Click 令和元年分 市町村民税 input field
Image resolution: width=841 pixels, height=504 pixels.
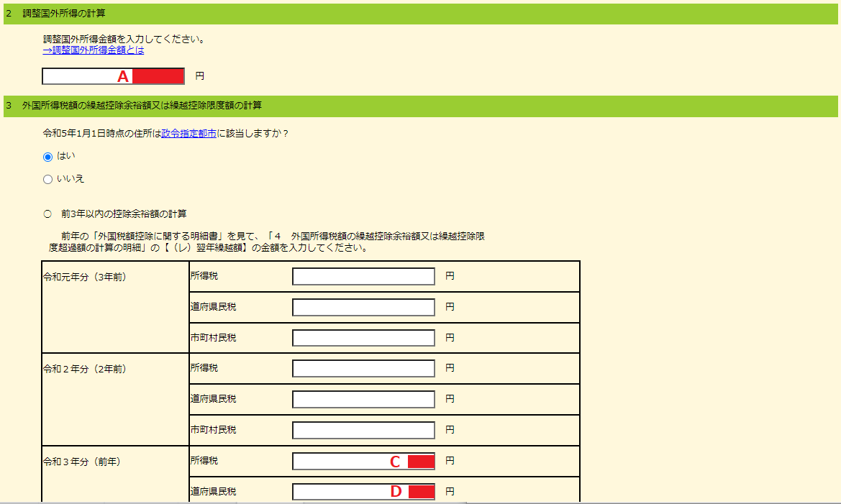point(363,338)
